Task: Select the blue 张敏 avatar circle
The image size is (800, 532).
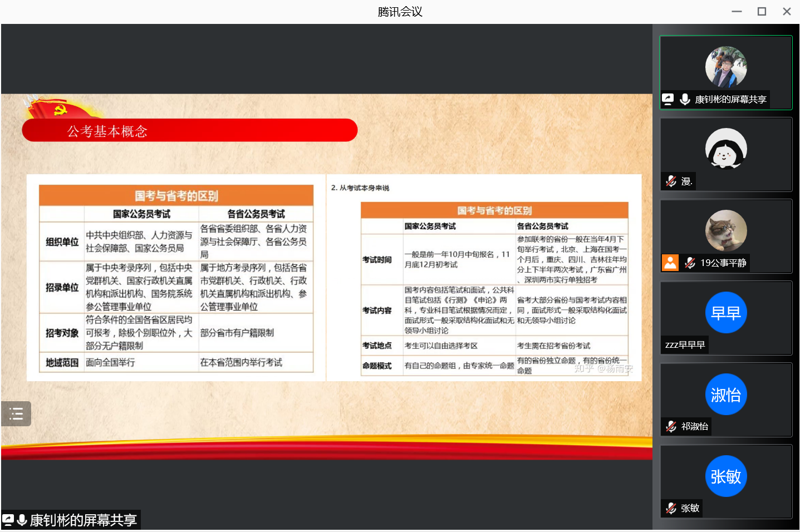Action: pyautogui.click(x=726, y=476)
